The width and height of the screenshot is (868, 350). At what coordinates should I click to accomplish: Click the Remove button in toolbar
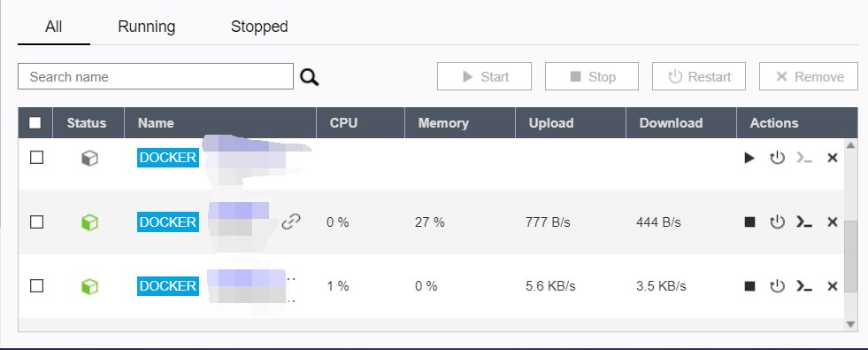pyautogui.click(x=808, y=76)
